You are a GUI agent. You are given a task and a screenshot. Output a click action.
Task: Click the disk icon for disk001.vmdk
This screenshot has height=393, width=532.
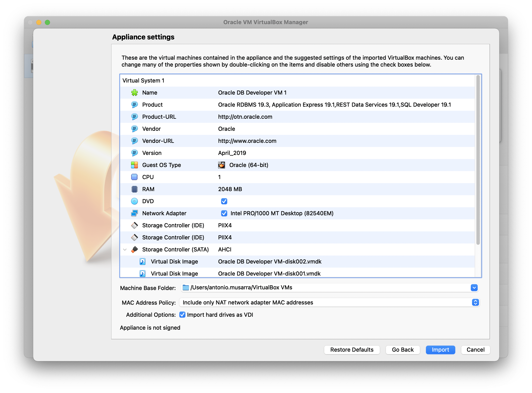(142, 274)
